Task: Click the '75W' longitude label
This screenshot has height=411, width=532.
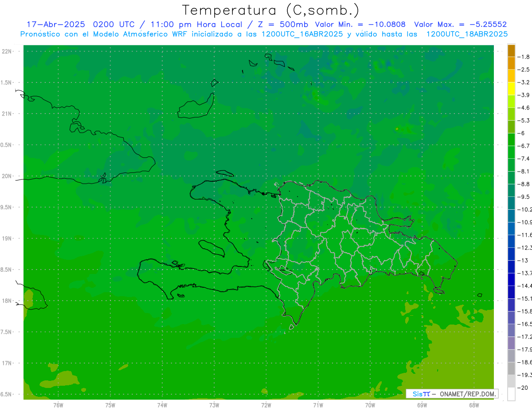Action: (x=110, y=405)
